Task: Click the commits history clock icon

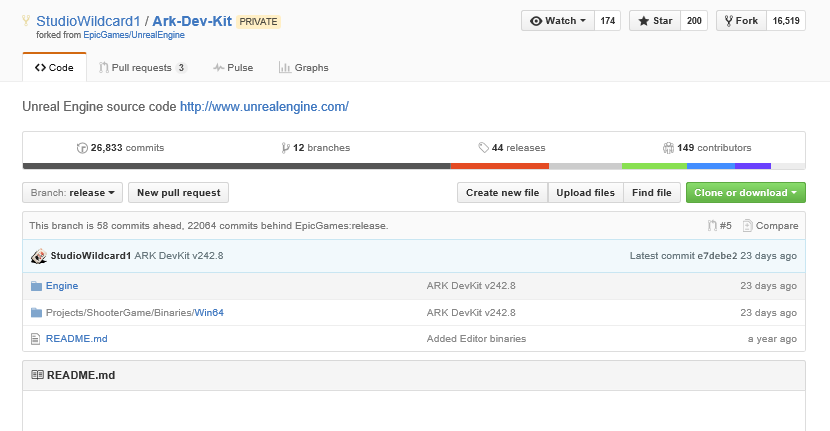Action: pyautogui.click(x=82, y=148)
